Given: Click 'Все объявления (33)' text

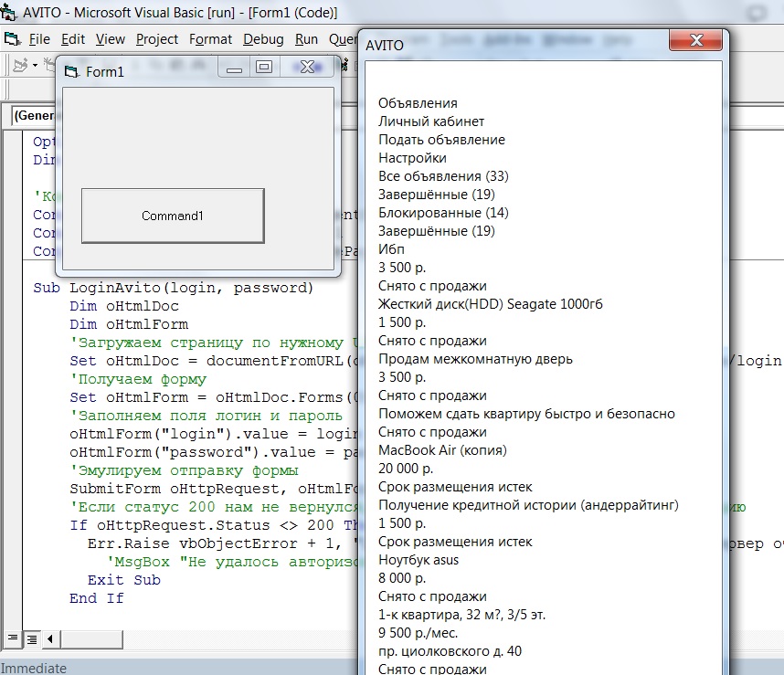Looking at the screenshot, I should coord(443,176).
